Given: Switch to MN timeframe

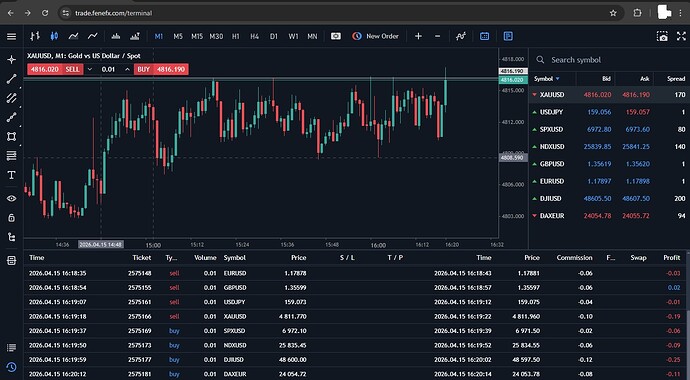Looking at the screenshot, I should pos(312,37).
